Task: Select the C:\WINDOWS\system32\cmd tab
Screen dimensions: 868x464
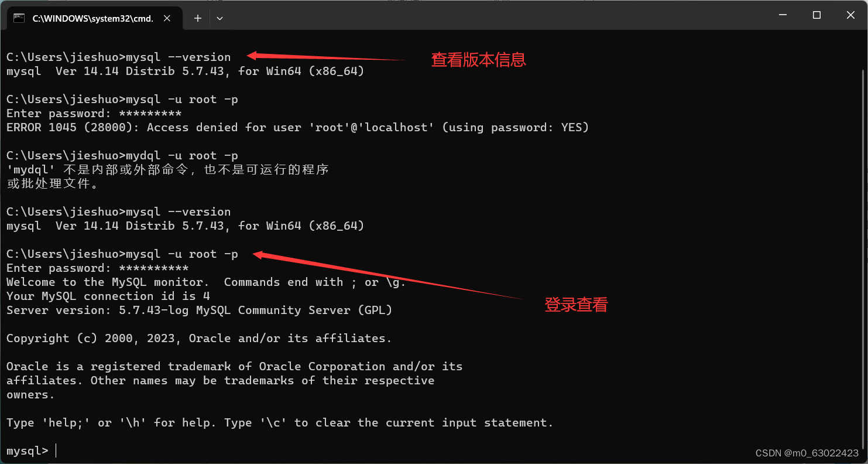Action: click(94, 18)
